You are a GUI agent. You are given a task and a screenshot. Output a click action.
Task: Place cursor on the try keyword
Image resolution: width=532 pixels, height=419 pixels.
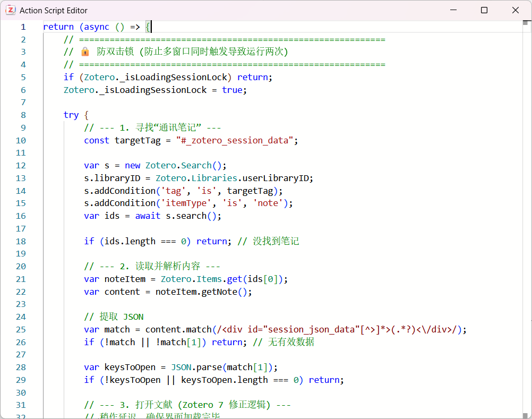(71, 115)
